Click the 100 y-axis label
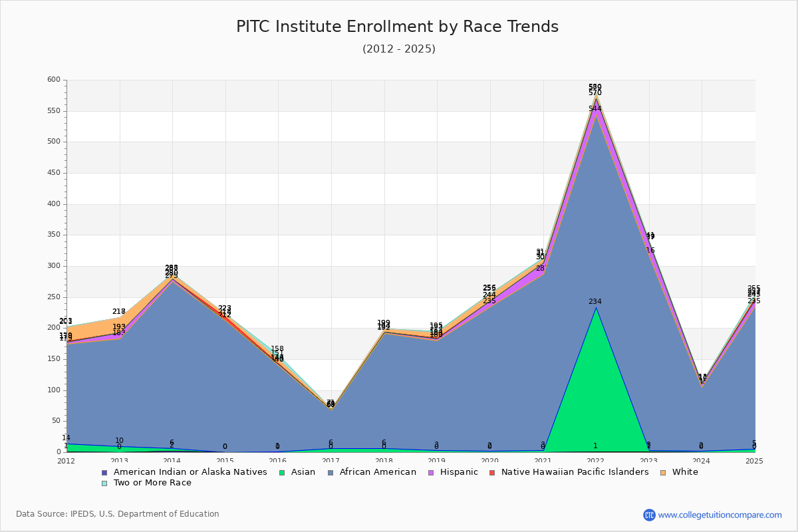 point(54,390)
